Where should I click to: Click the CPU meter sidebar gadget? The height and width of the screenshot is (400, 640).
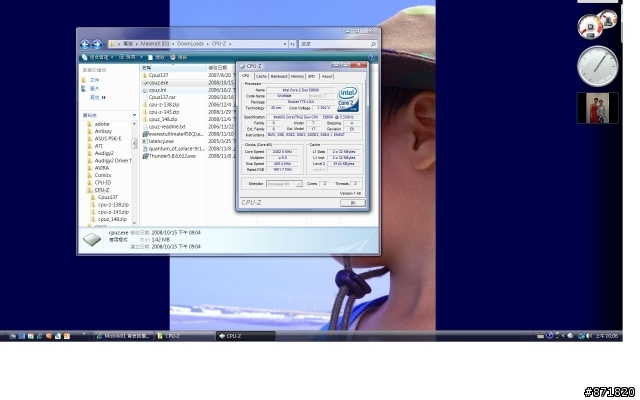[x=596, y=24]
